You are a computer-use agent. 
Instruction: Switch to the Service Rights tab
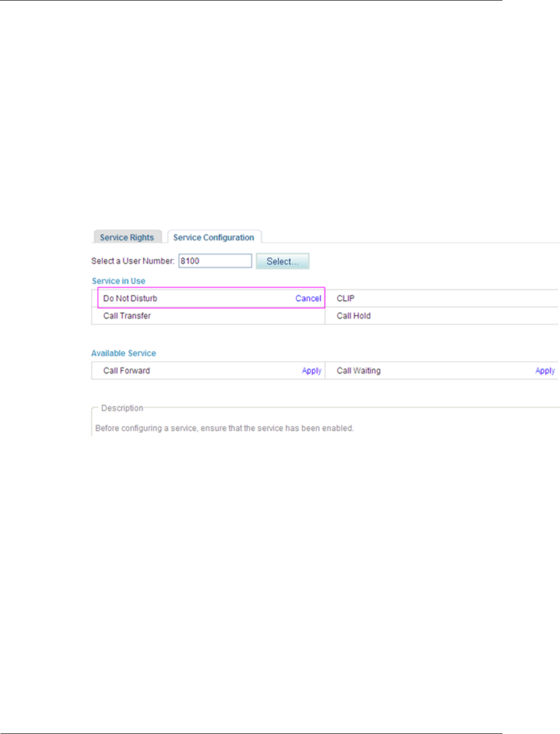tap(127, 237)
